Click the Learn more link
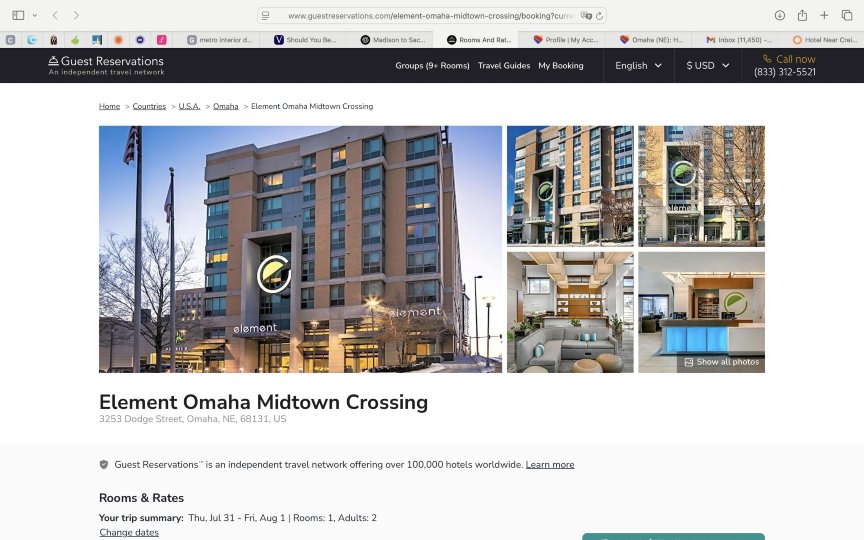The height and width of the screenshot is (540, 864). pyautogui.click(x=550, y=464)
